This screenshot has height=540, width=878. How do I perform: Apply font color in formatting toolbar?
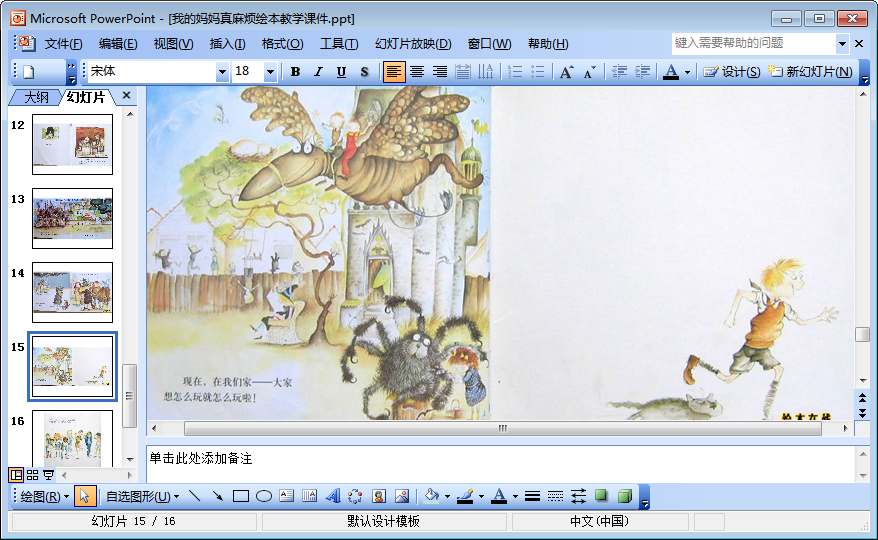[x=671, y=72]
